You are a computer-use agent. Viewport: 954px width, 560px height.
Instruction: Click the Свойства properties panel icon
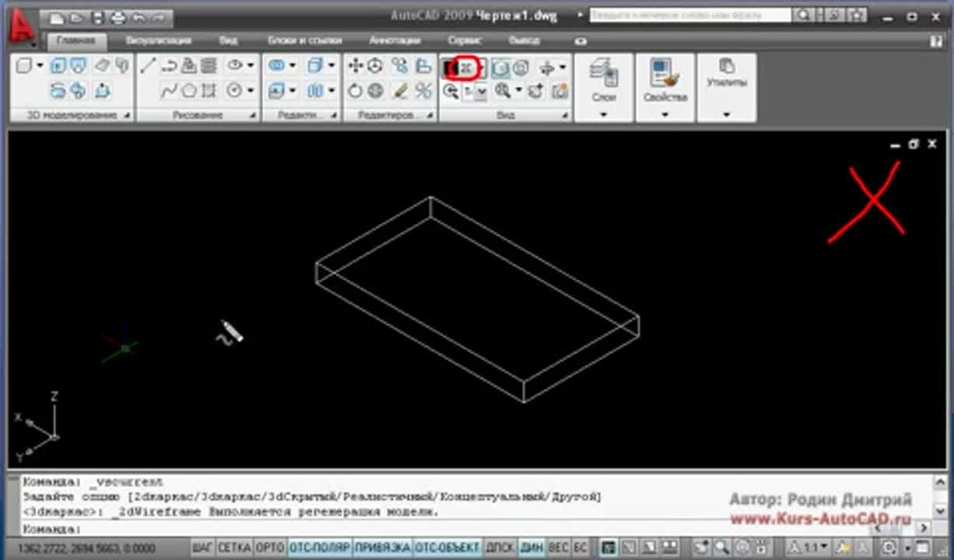click(664, 74)
